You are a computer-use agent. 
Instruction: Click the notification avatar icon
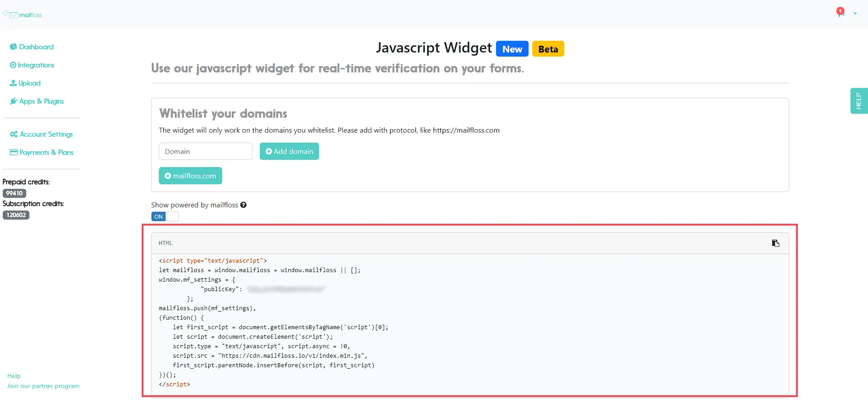[x=840, y=12]
